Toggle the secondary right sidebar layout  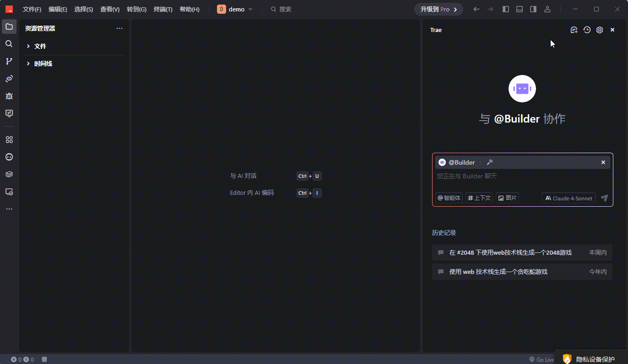[533, 9]
